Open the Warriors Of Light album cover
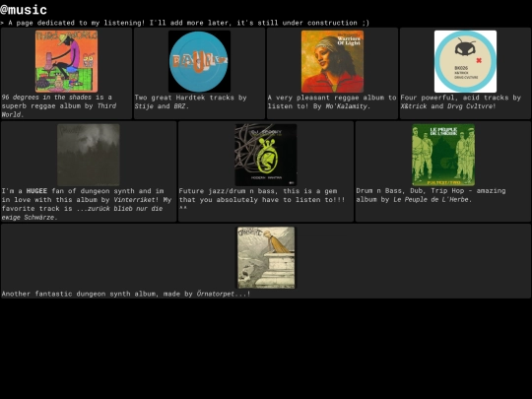Screen dimensions: 532x399 (333, 61)
